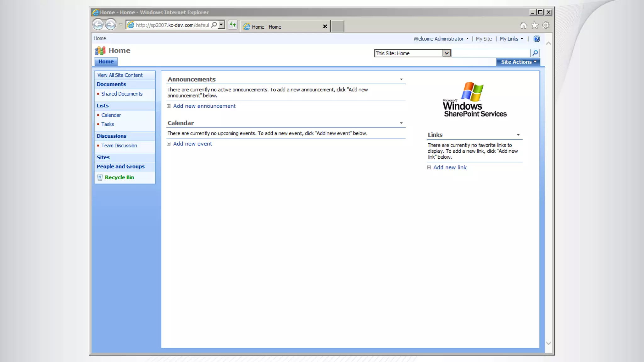The width and height of the screenshot is (644, 362).
Task: Click inside the search text box
Action: coord(491,53)
